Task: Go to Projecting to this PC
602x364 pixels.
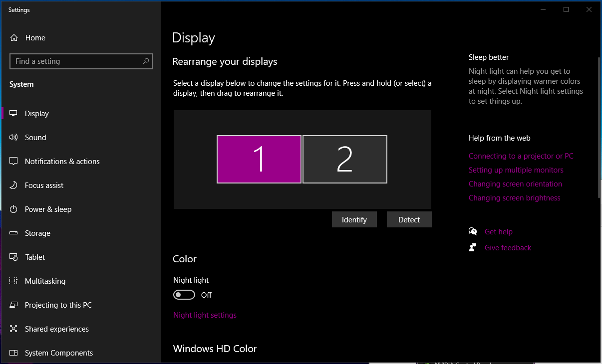Action: (x=58, y=305)
